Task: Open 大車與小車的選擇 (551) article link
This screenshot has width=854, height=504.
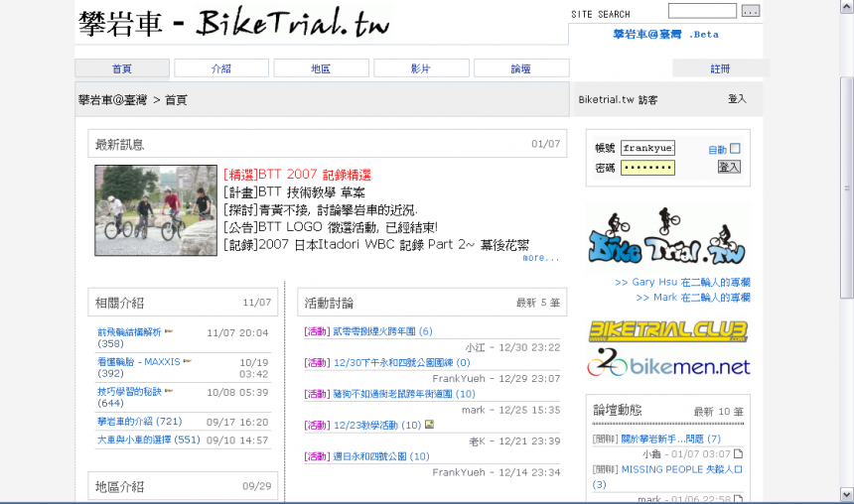Action: point(149,440)
